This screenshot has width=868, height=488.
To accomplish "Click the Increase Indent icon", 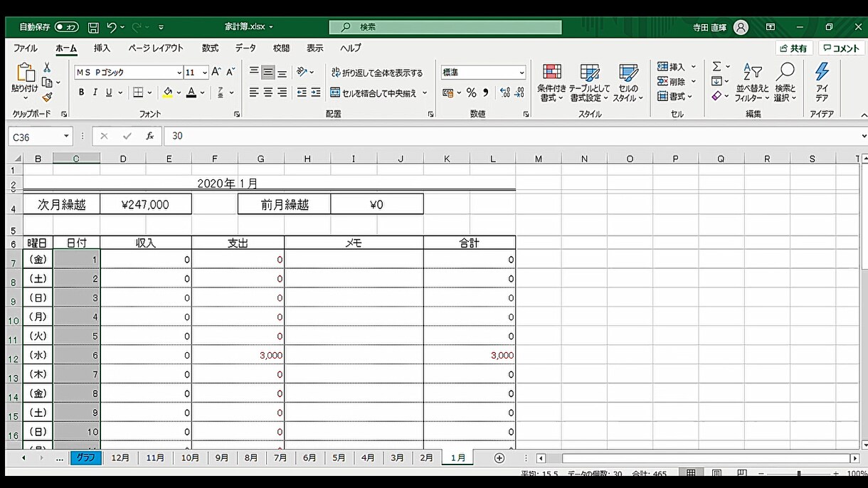I will (x=316, y=92).
